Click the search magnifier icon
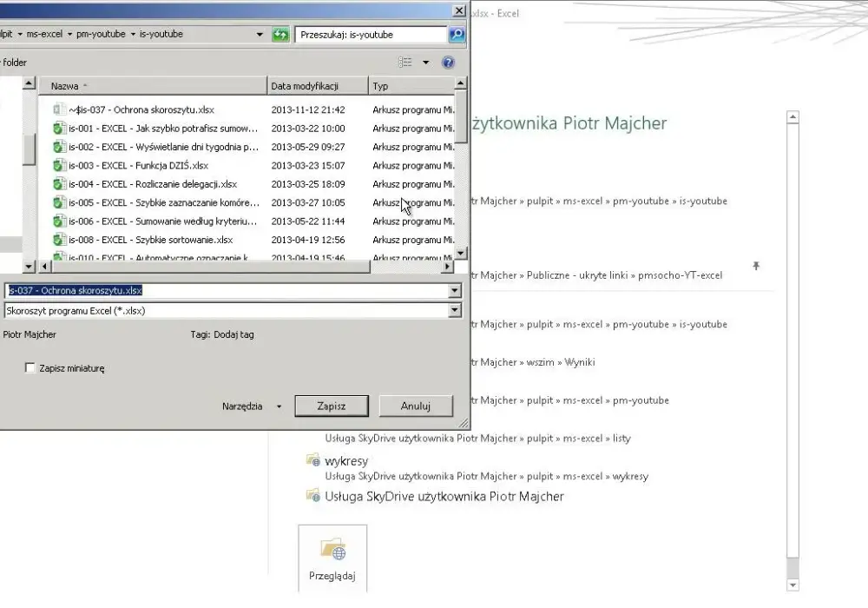 pos(457,35)
